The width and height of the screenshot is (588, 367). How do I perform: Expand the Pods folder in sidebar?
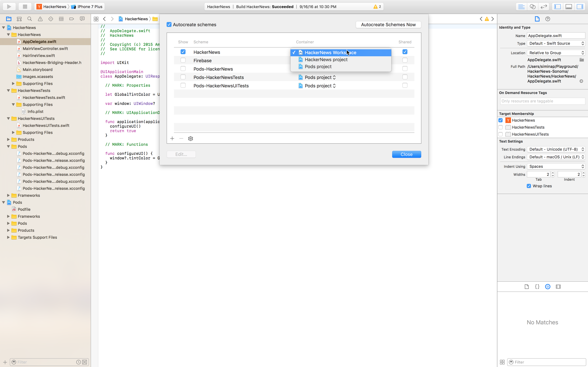pyautogui.click(x=8, y=223)
